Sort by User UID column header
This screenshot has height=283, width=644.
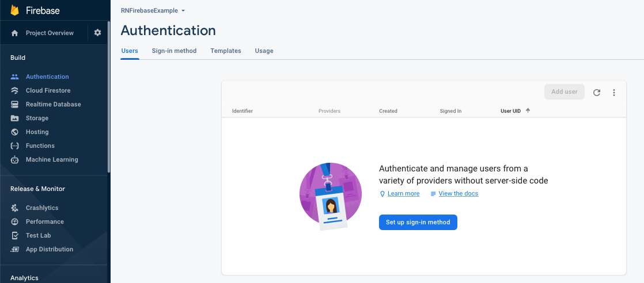pos(510,111)
